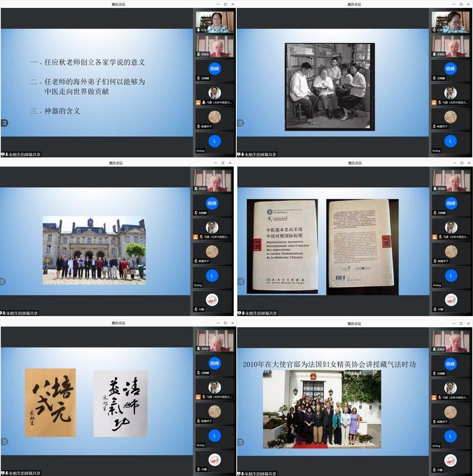Toggle the mic icon under 晓峰 beside the outline slide
The height and width of the screenshot is (476, 473).
[x=198, y=78]
